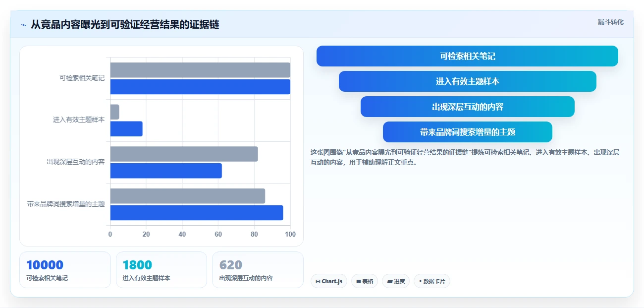Click the blue bar for 出现深层互动的内容
644x308 pixels.
tap(166, 171)
